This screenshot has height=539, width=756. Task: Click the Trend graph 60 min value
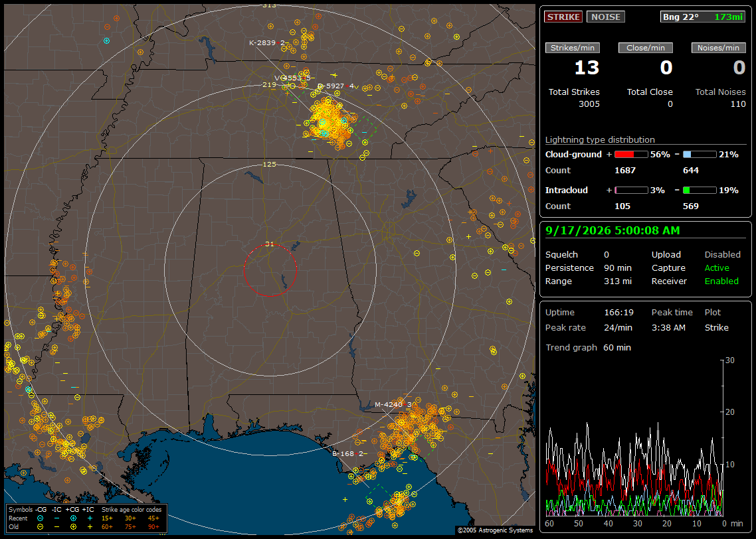(x=616, y=348)
